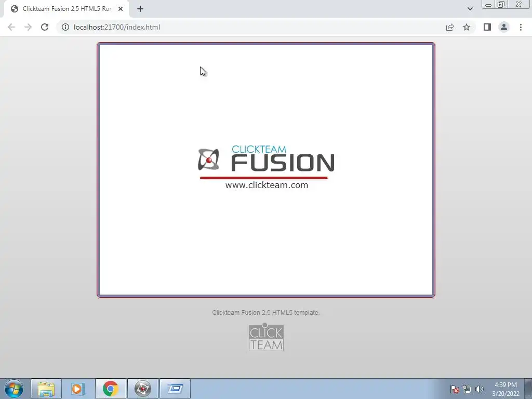Image resolution: width=532 pixels, height=399 pixels.
Task: Open the browser side panel icon
Action: coord(487,27)
